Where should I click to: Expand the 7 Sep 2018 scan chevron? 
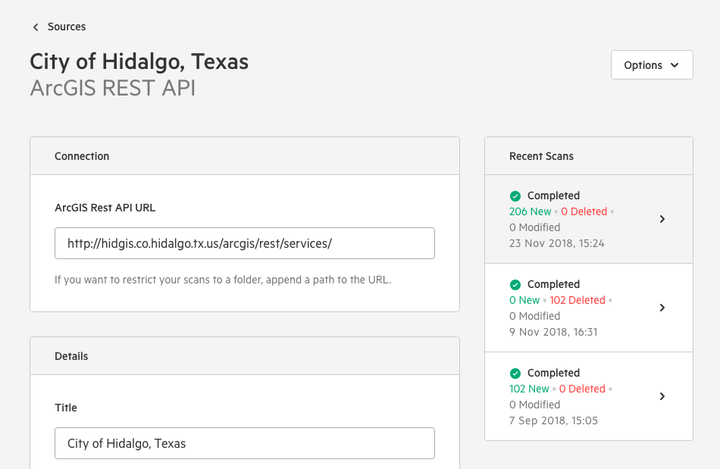tap(662, 396)
